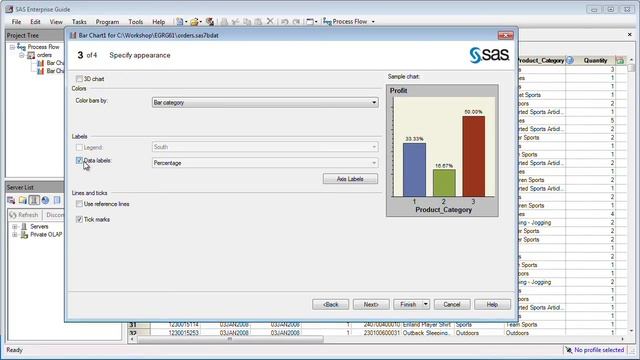Open the Tasks menu

[x=79, y=22]
